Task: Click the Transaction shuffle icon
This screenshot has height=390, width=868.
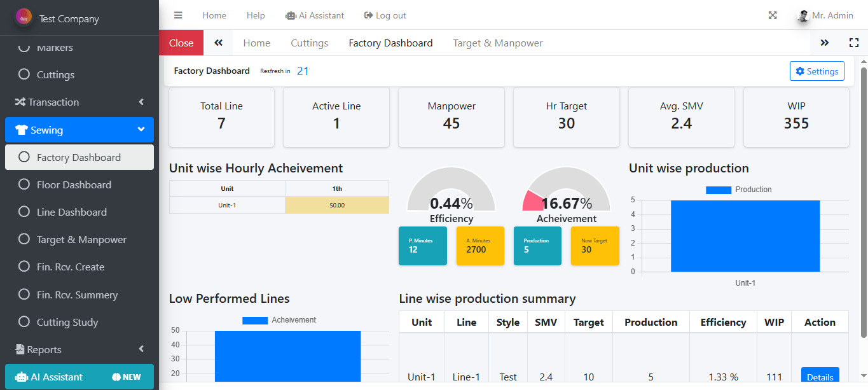Action: point(20,102)
